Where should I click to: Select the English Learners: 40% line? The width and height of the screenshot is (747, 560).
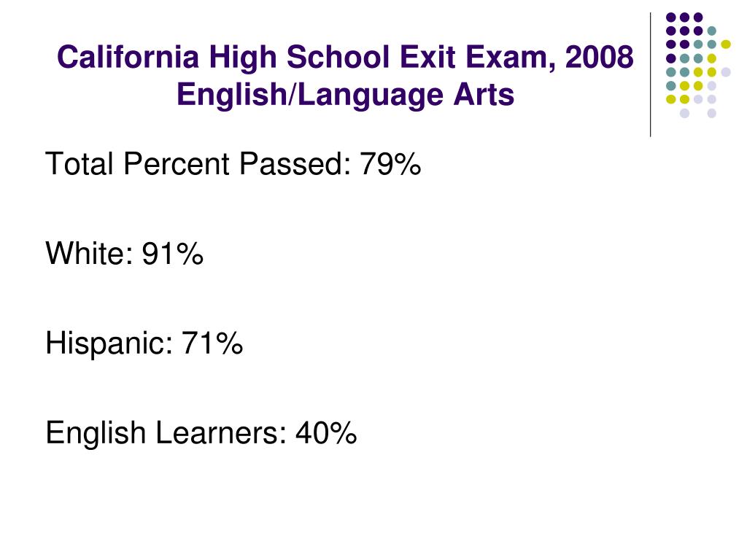point(201,433)
